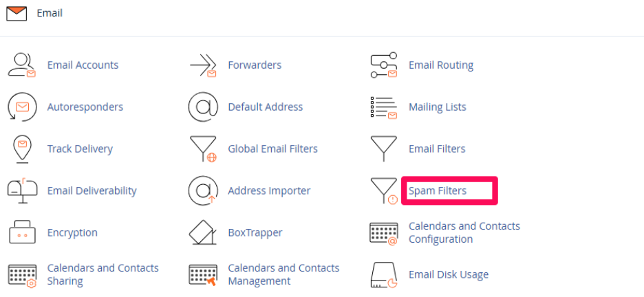The height and width of the screenshot is (297, 644).
Task: Click the Forwarders arrow icon
Action: pyautogui.click(x=203, y=65)
